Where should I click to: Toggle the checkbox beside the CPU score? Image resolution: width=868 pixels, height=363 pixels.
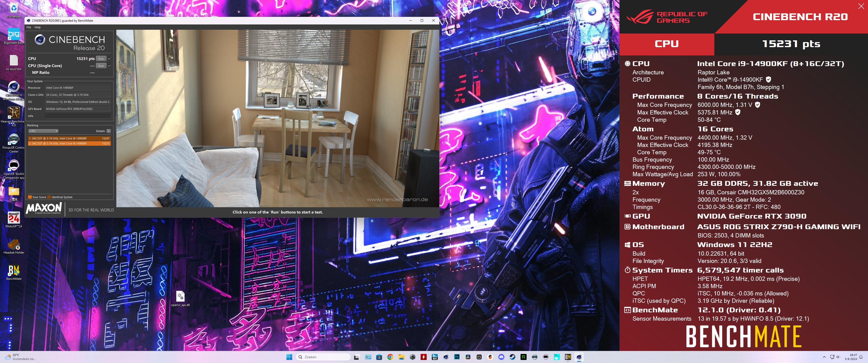click(110, 58)
